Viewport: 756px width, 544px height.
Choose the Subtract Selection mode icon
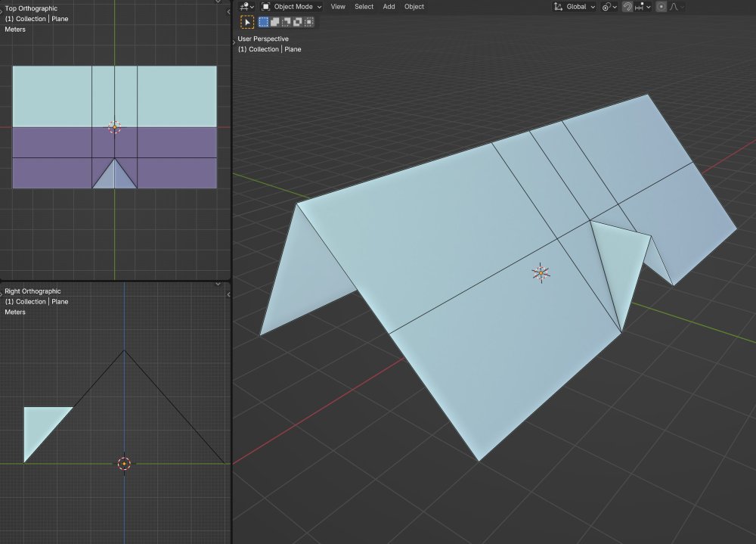pos(287,23)
